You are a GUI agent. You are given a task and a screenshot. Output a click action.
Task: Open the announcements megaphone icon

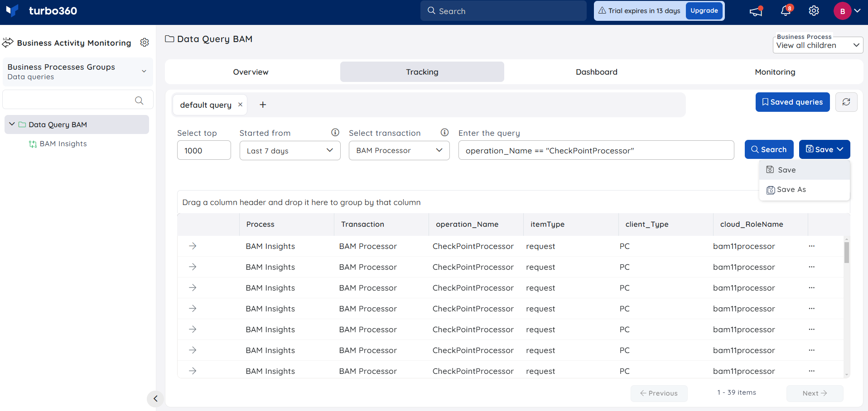pyautogui.click(x=756, y=11)
